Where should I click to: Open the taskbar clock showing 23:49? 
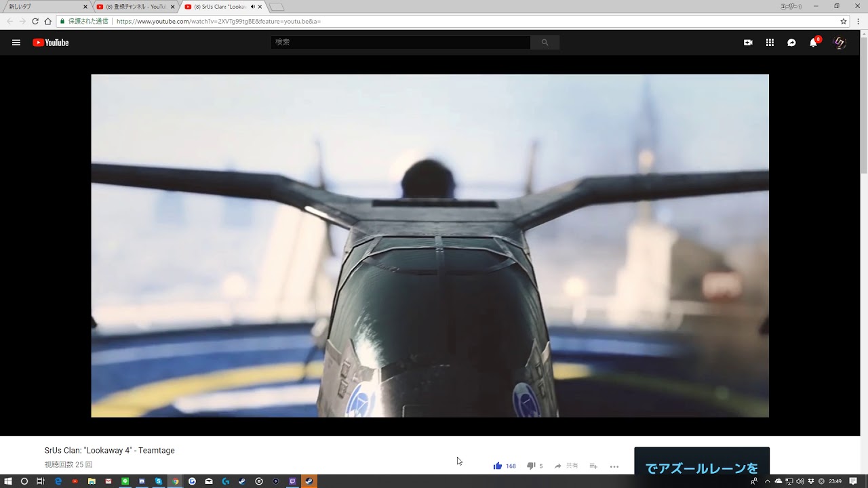point(835,481)
